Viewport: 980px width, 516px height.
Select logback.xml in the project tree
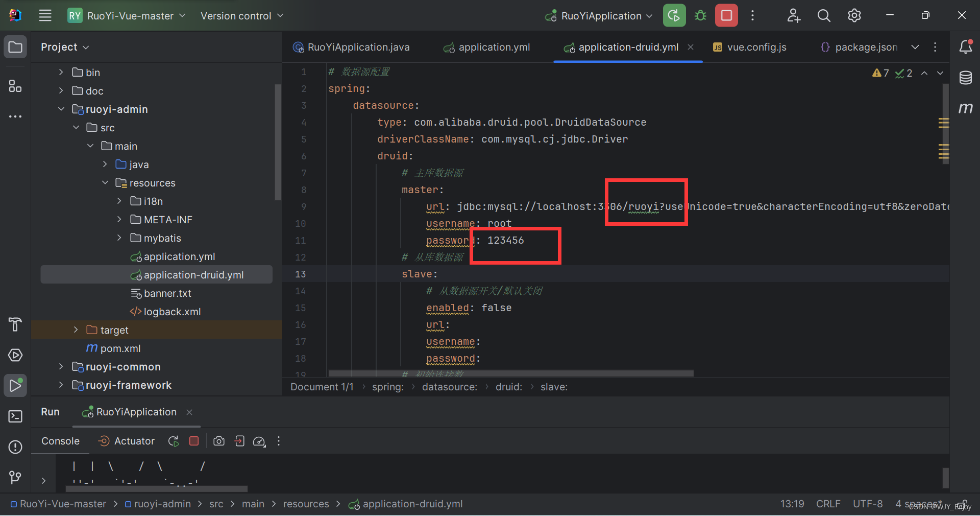click(166, 312)
